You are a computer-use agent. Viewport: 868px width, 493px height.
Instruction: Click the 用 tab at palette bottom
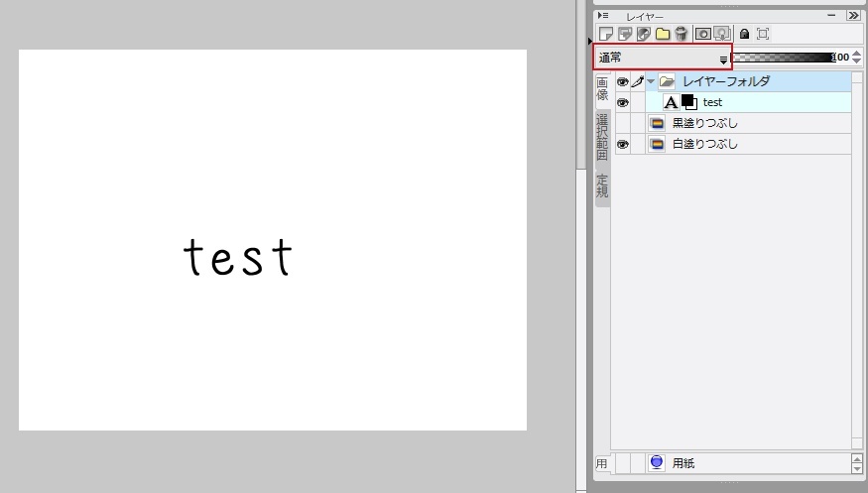click(x=602, y=463)
